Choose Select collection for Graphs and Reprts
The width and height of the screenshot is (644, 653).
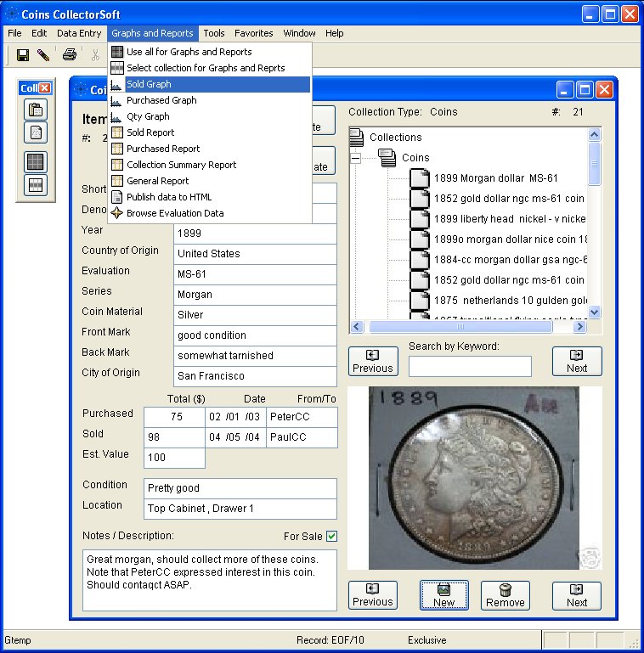pos(210,68)
